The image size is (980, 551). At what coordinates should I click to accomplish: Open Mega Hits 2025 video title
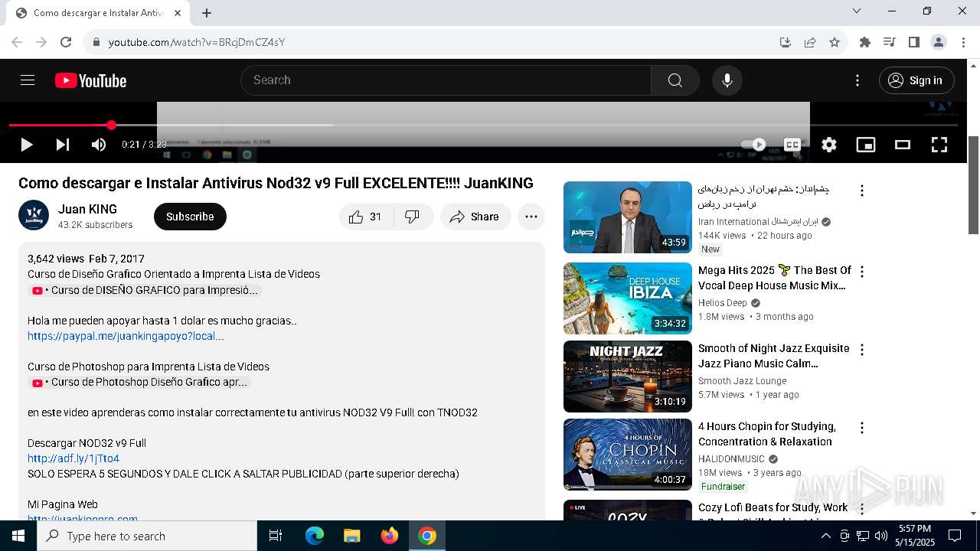pos(775,278)
